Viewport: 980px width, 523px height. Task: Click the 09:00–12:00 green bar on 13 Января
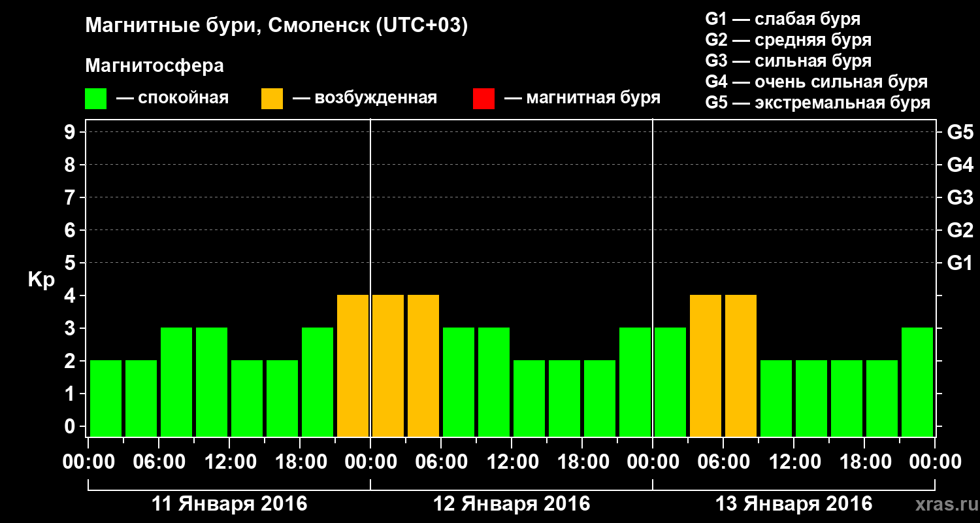point(776,398)
